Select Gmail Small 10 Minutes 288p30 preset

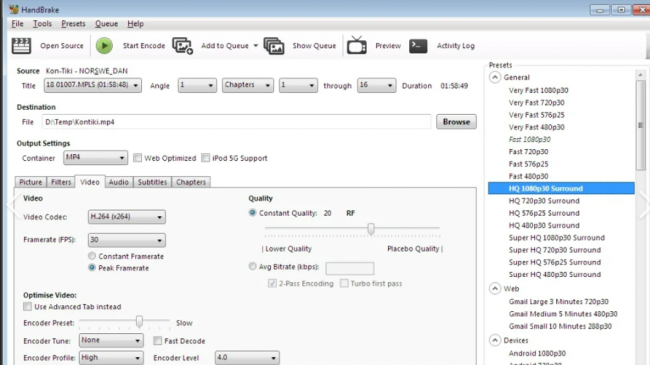click(x=560, y=326)
